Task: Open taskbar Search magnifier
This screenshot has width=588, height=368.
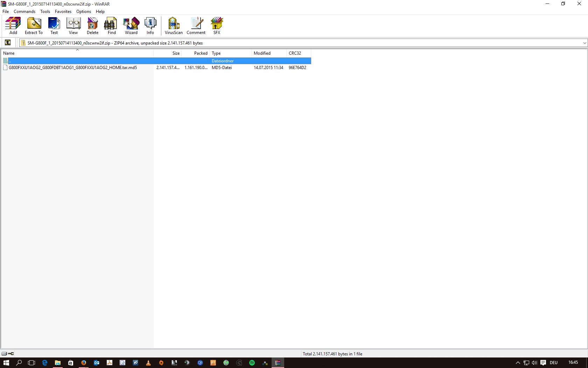Action: [19, 363]
